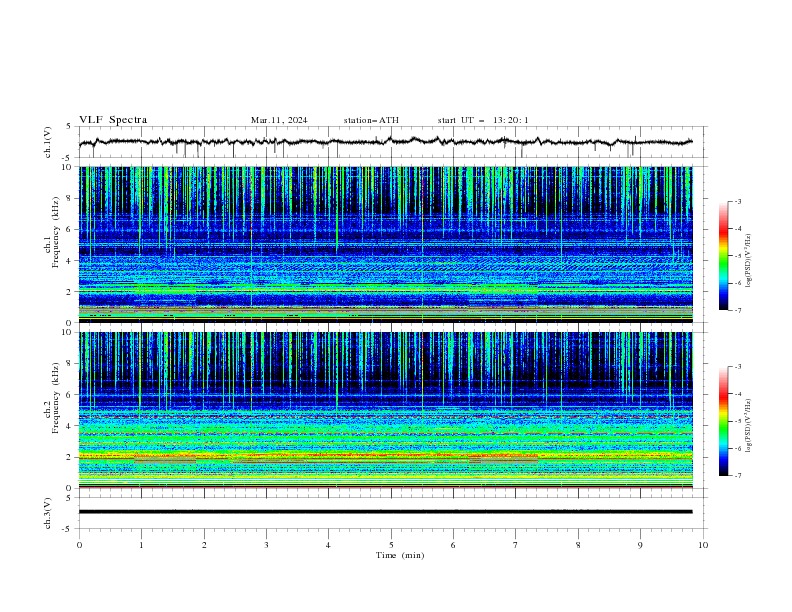This screenshot has height=612, width=792.
Task: Click the lower color scale bar for ch.2
Action: click(723, 421)
